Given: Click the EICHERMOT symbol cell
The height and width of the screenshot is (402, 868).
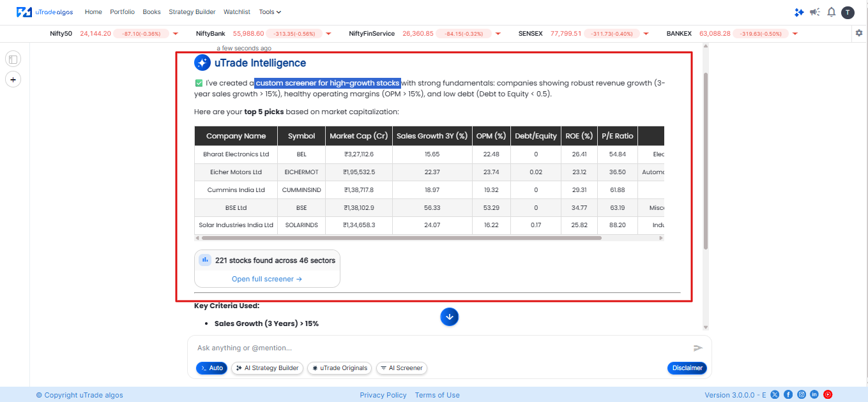Looking at the screenshot, I should click(x=301, y=172).
